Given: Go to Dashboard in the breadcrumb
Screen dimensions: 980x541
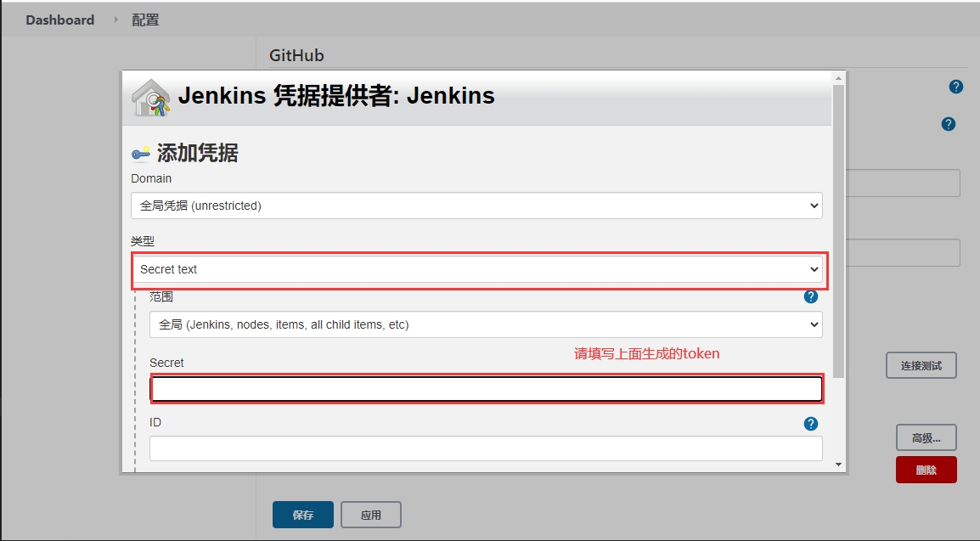Looking at the screenshot, I should click(x=59, y=20).
